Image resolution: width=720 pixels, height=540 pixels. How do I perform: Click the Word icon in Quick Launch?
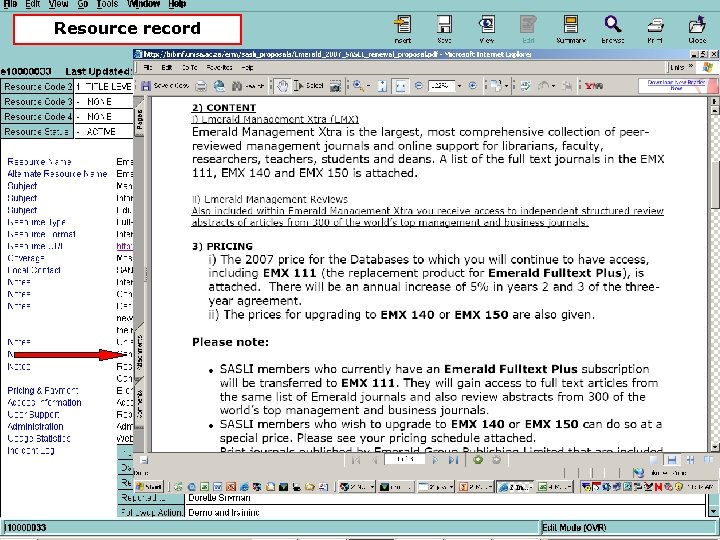218,487
